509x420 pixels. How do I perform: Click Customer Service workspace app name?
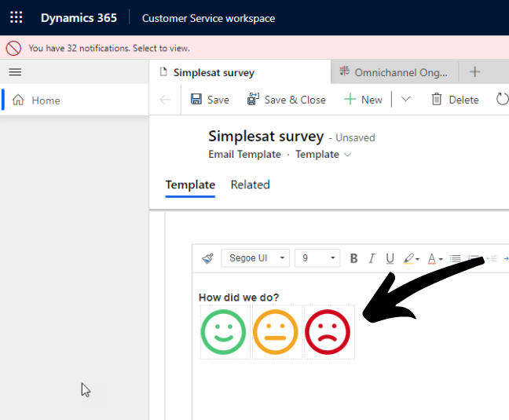208,19
